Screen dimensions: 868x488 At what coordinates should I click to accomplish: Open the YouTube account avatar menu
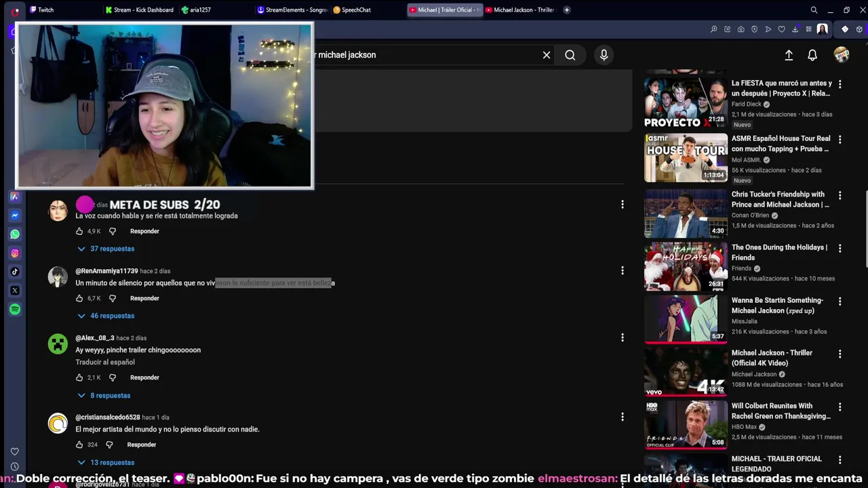click(842, 55)
